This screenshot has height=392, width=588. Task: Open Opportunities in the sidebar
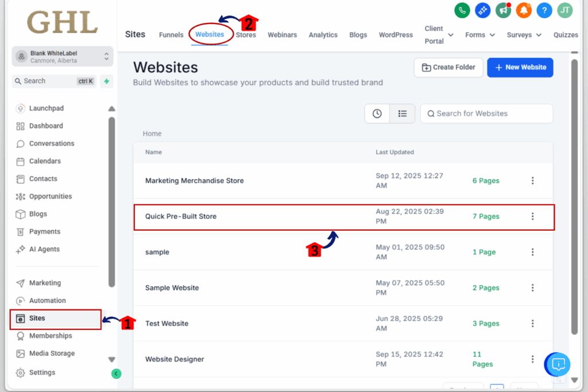pos(51,196)
